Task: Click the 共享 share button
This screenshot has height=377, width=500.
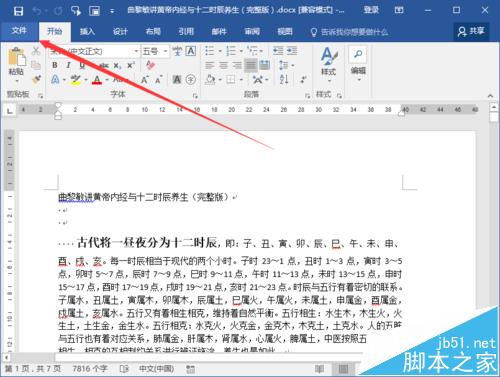Action: coord(471,31)
